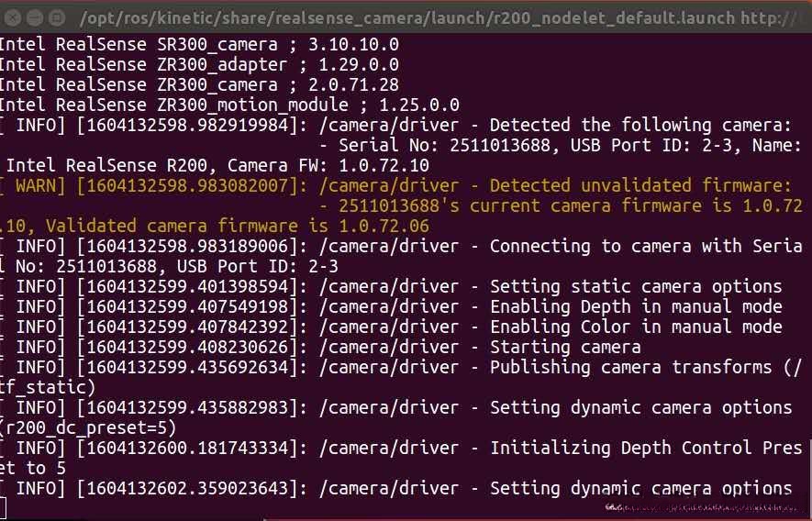812x521 pixels.
Task: Click the Serial No: 2511013688 name line
Action: (560, 145)
